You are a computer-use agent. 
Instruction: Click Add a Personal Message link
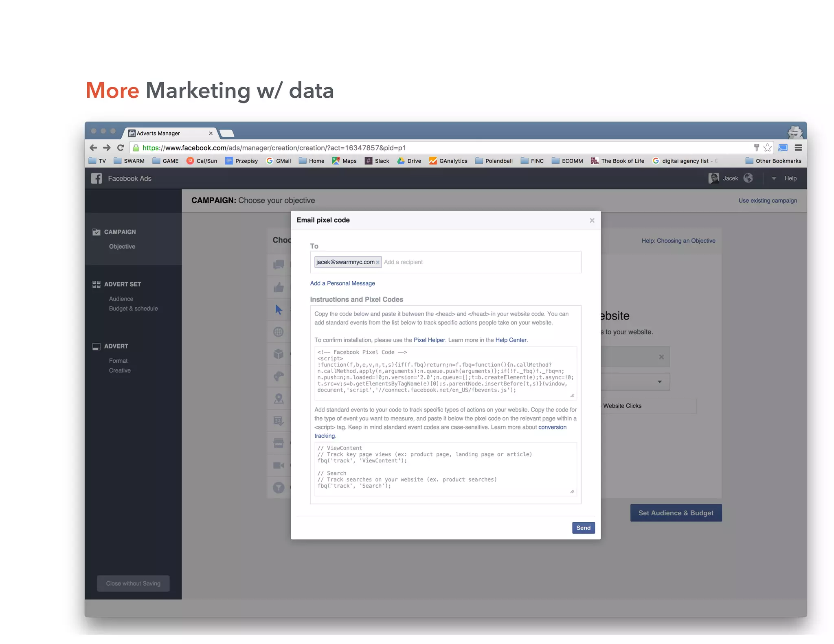click(x=342, y=283)
